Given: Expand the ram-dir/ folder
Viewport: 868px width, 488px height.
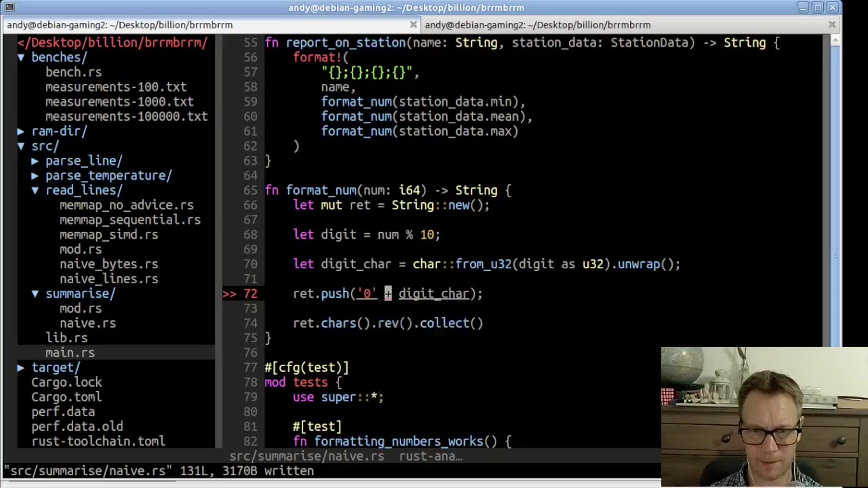Looking at the screenshot, I should click(21, 131).
